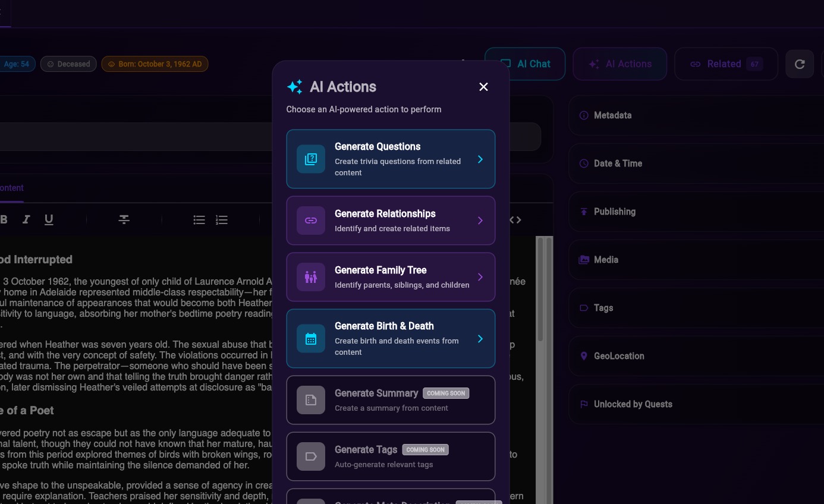Create a bullet list in the editor

[x=199, y=219]
